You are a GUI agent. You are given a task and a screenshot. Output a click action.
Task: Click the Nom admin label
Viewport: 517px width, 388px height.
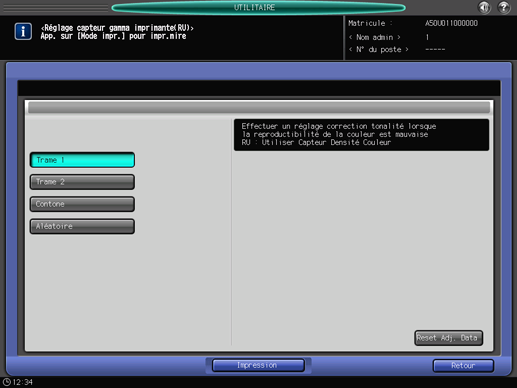coord(375,37)
